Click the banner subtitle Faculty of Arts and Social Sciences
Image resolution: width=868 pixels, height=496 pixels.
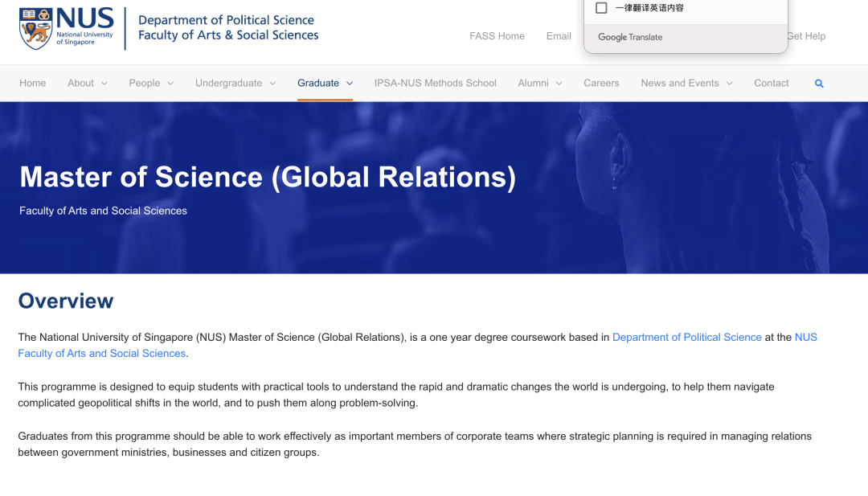click(103, 211)
